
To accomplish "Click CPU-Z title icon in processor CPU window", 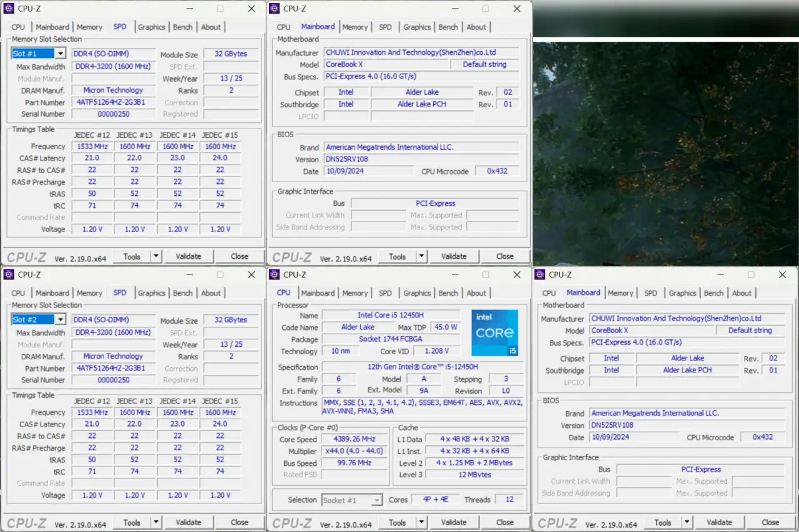I will 275,274.
